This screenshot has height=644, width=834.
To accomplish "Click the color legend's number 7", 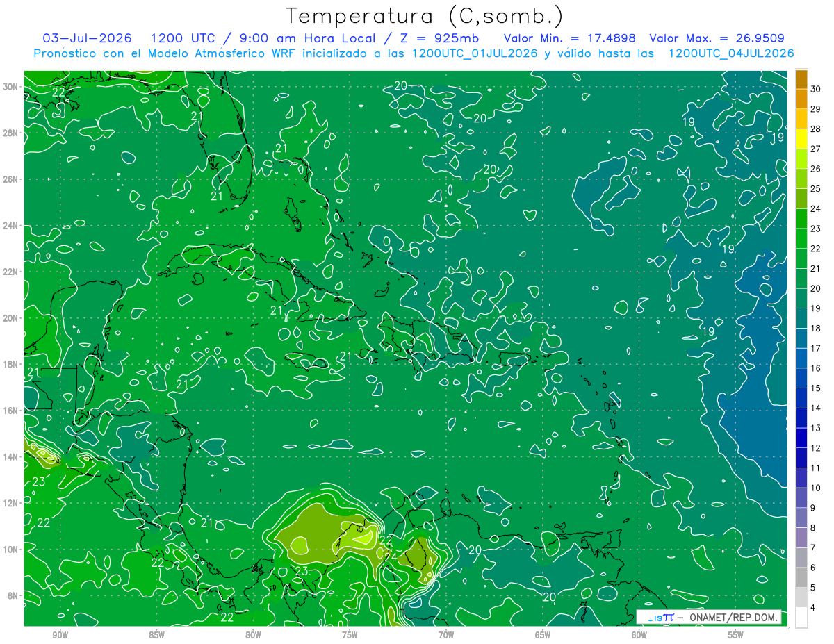I will 813,548.
